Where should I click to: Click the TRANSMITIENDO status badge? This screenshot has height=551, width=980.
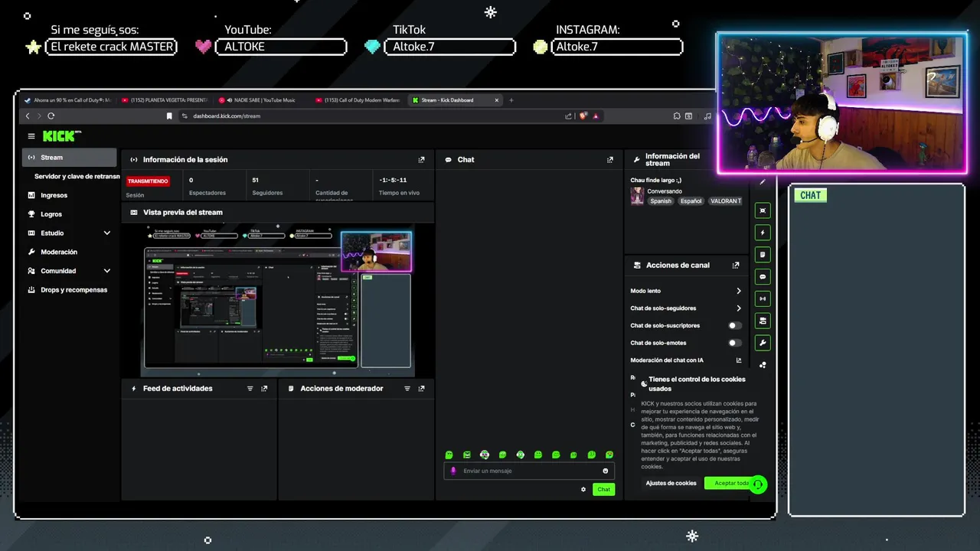(148, 181)
